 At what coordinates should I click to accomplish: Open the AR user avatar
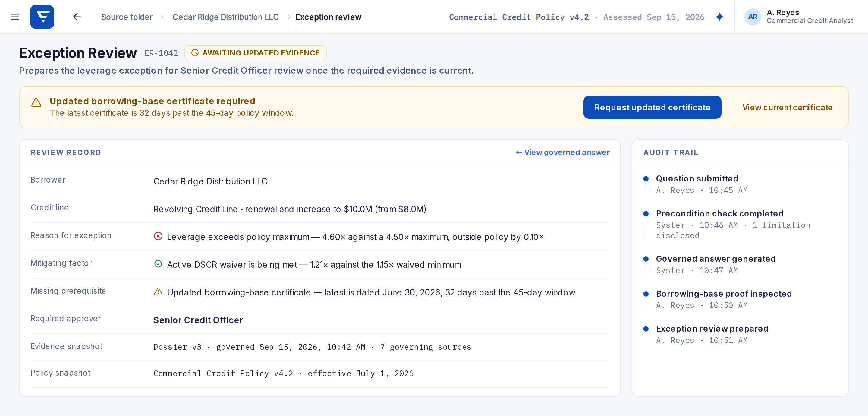click(x=753, y=17)
